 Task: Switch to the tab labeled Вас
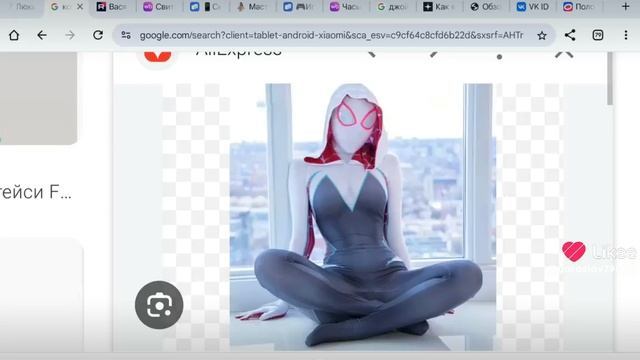click(112, 7)
